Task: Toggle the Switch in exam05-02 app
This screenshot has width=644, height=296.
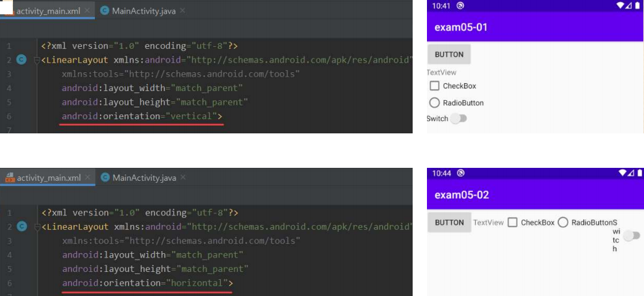Action: [x=632, y=236]
